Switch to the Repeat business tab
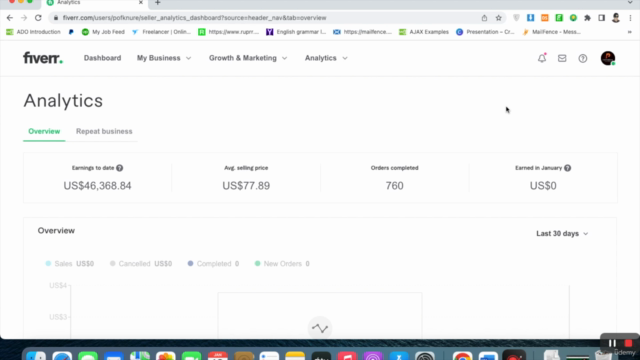 point(104,131)
